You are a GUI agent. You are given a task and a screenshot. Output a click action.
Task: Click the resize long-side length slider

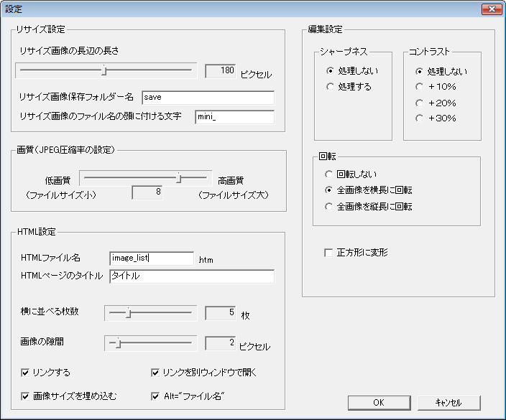(106, 70)
